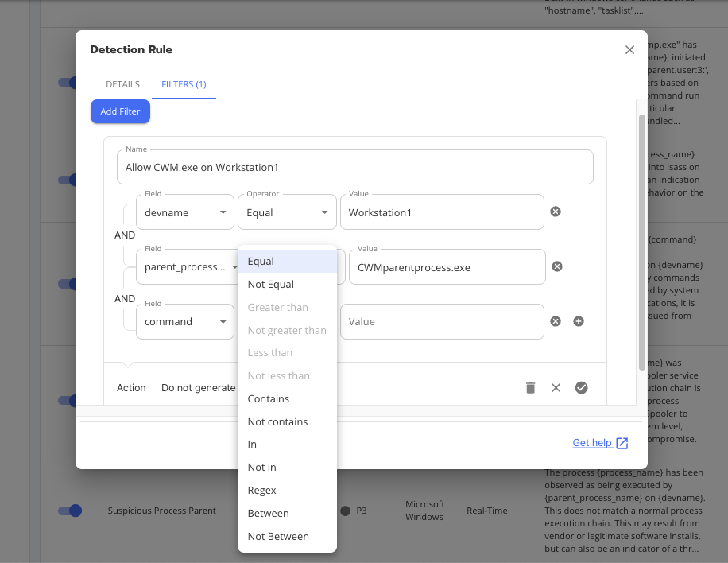Click the Add Filter button

[x=120, y=111]
